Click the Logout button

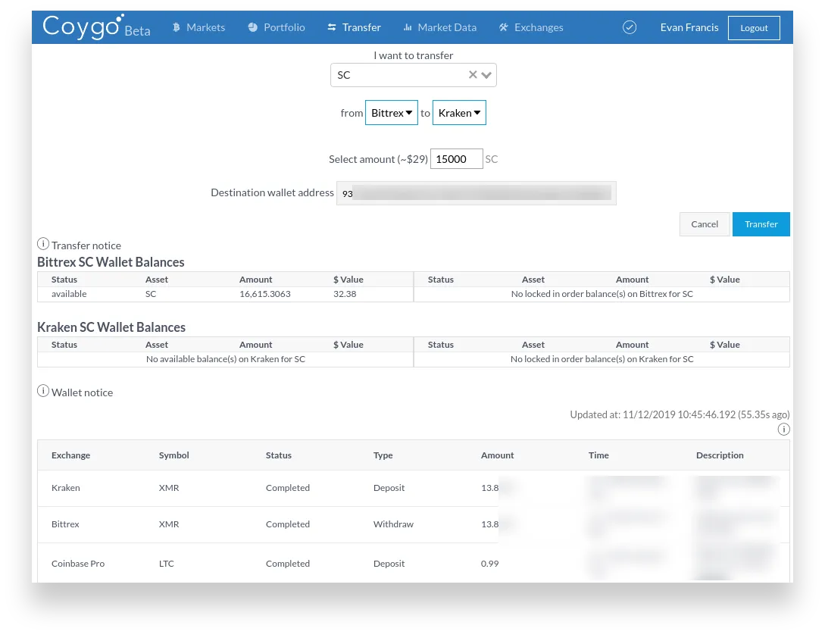click(754, 28)
